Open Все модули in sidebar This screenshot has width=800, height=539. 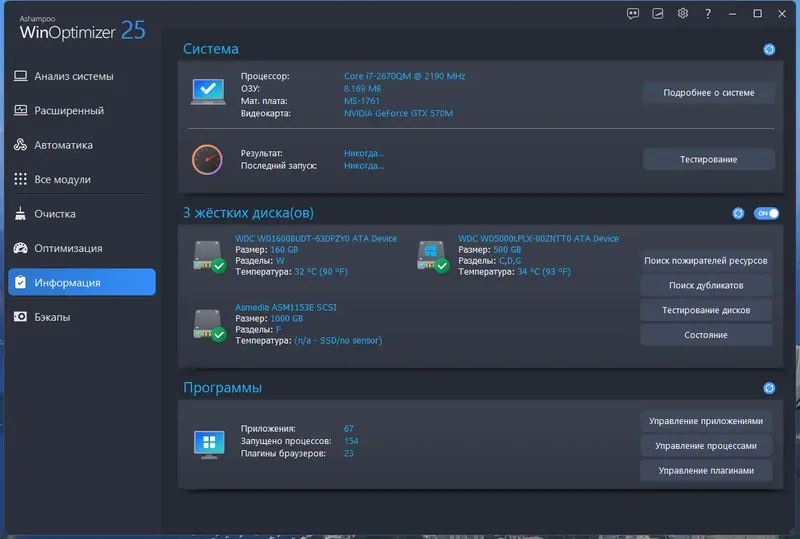tap(82, 179)
